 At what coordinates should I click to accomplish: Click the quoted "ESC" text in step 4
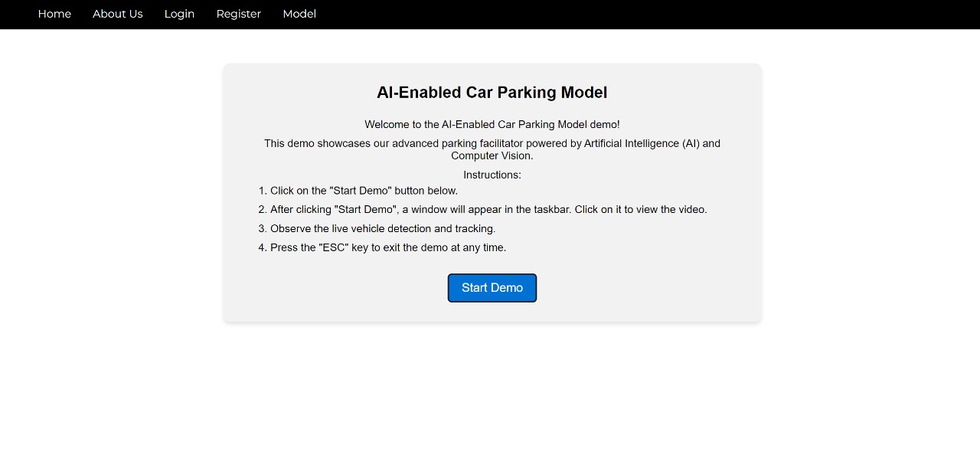click(334, 247)
